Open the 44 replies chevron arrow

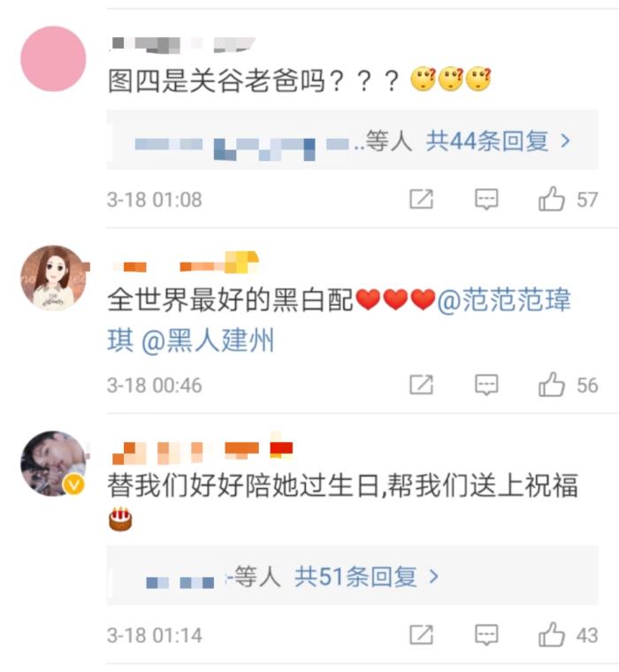565,141
